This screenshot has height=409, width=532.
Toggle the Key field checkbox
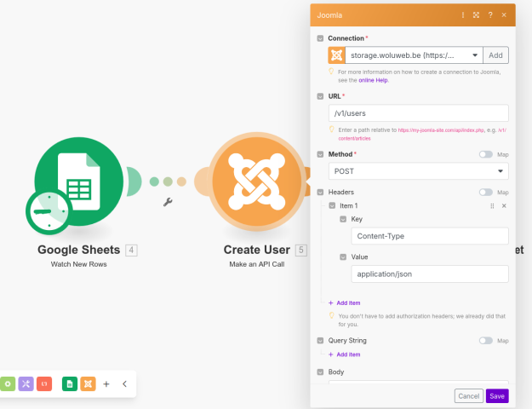[x=343, y=219]
